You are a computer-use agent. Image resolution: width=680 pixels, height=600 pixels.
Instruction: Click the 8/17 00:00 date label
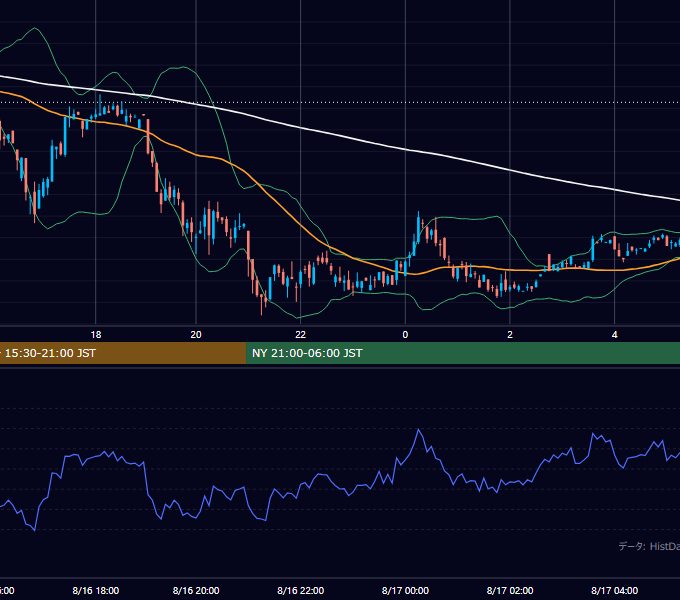point(405,590)
